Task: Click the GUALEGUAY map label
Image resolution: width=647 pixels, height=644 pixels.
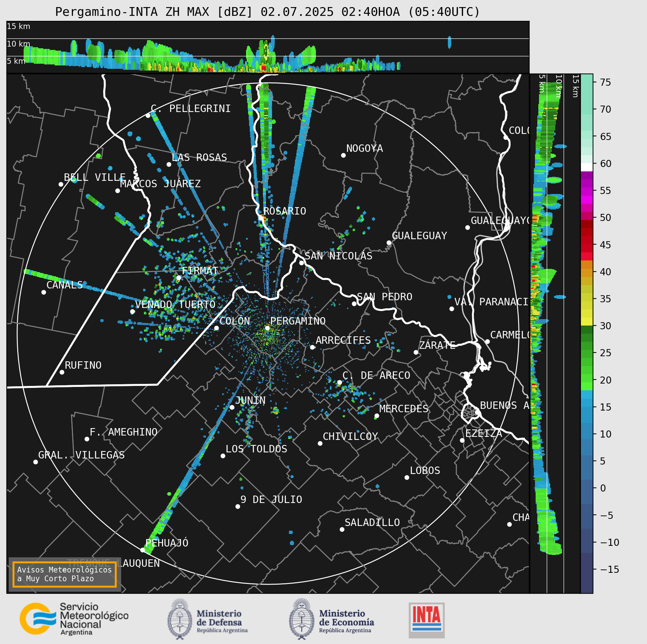Action: click(x=419, y=235)
